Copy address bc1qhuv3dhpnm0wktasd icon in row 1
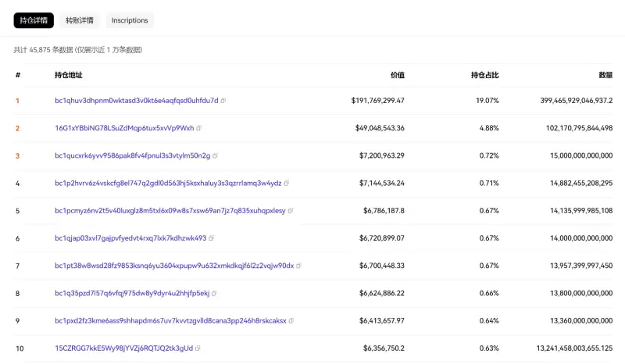This screenshot has width=625, height=364. coord(223,101)
